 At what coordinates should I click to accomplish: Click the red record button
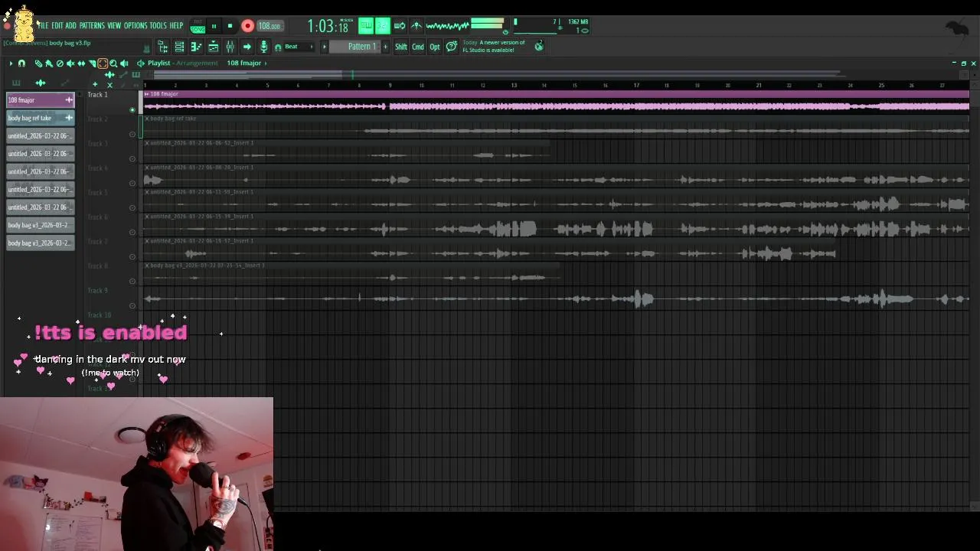click(247, 27)
